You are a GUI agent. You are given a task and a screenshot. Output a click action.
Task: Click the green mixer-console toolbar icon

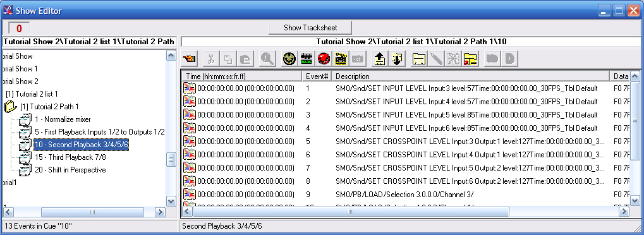pos(306,59)
